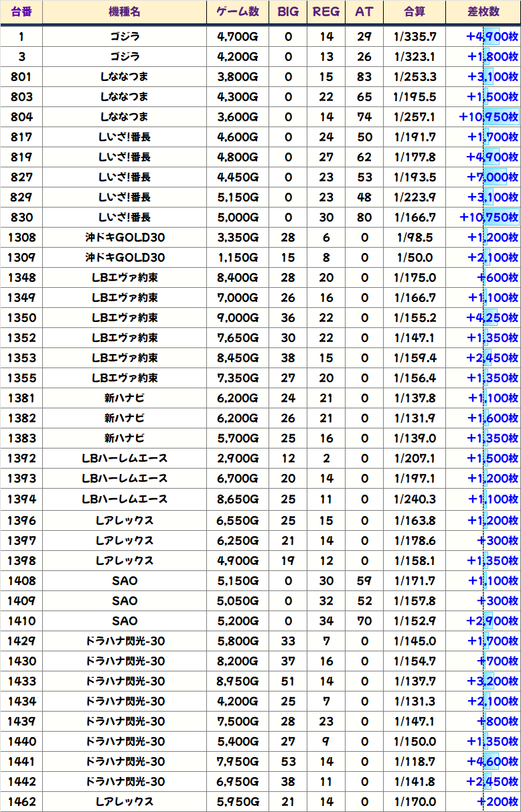This screenshot has width=521, height=812.
Task: Click 5,700G games in row 1383
Action: [238, 438]
